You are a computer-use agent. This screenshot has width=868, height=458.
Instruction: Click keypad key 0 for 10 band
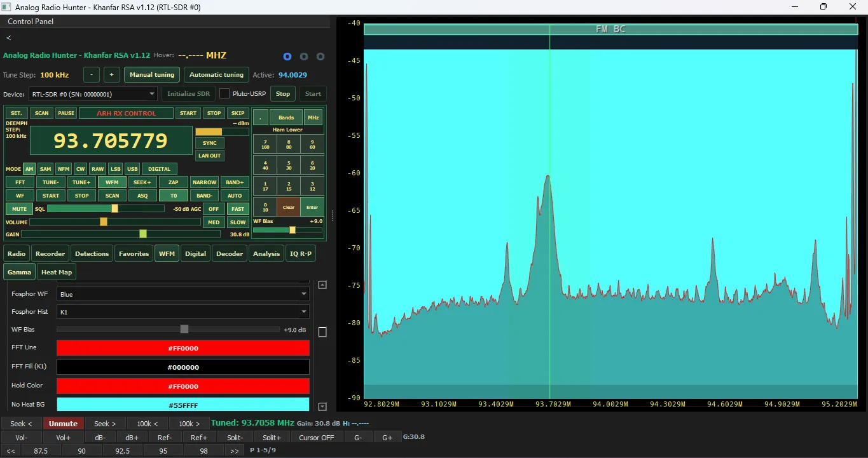click(x=265, y=207)
